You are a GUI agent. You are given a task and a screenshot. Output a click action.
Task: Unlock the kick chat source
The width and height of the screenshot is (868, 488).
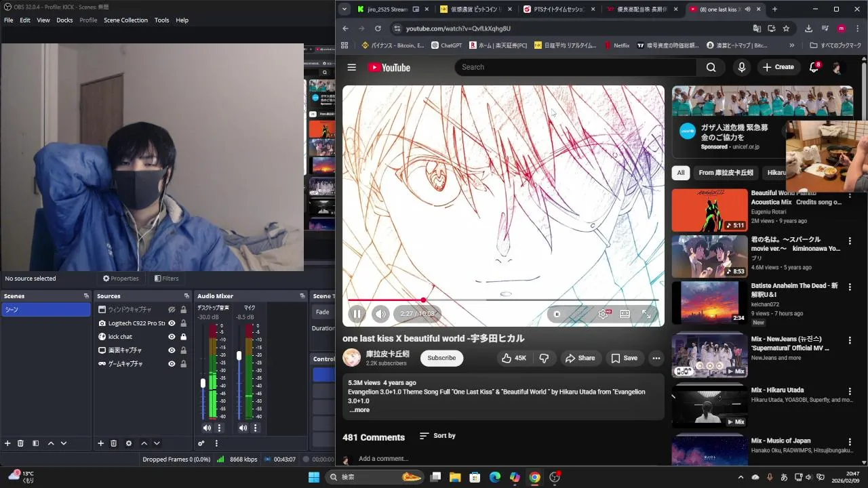183,337
